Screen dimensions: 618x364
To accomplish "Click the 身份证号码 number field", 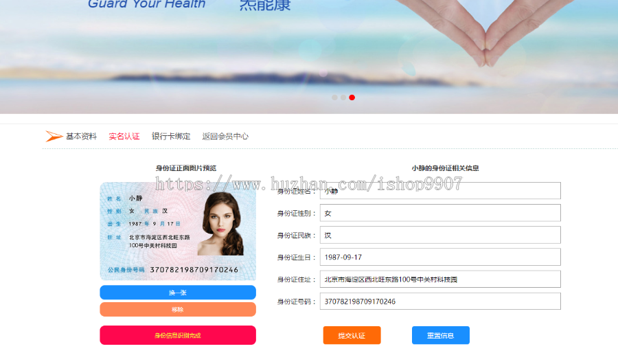I will [x=440, y=301].
